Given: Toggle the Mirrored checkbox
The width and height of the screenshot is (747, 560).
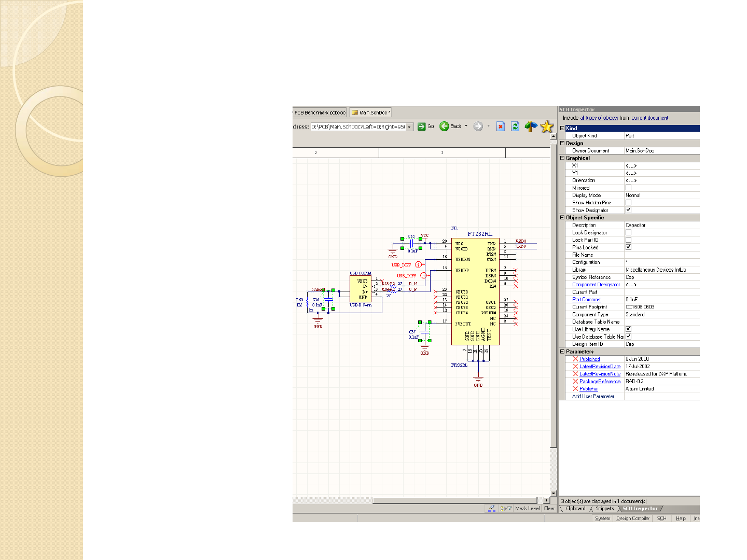Looking at the screenshot, I should pos(628,188).
